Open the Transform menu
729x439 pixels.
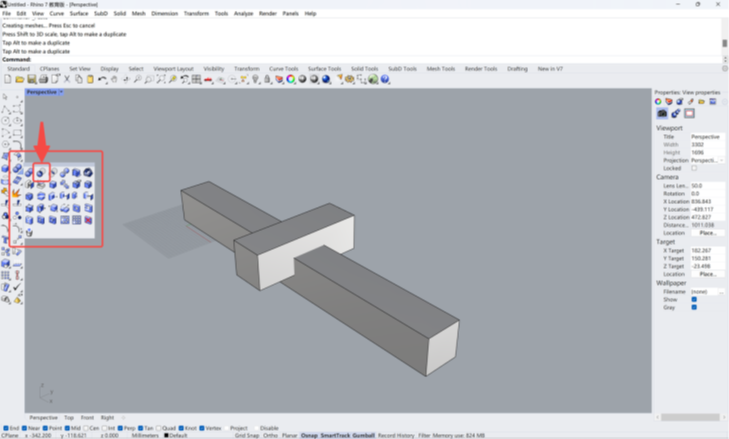coord(196,14)
